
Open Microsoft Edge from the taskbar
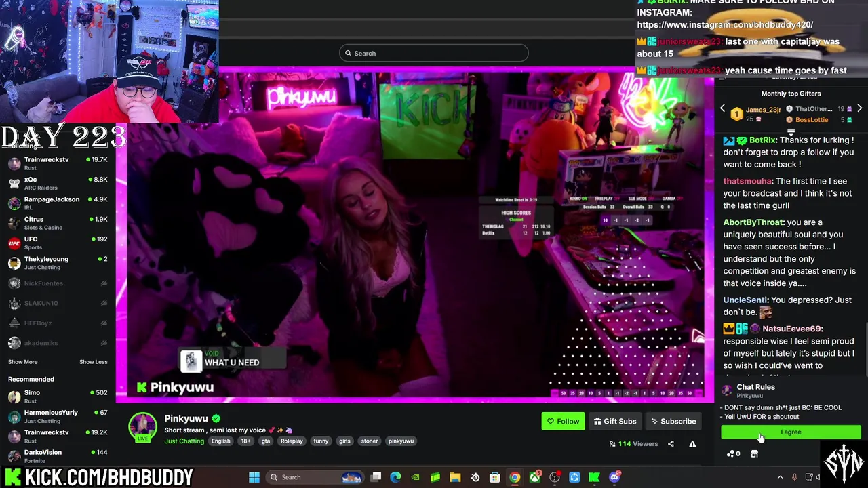coord(396,477)
